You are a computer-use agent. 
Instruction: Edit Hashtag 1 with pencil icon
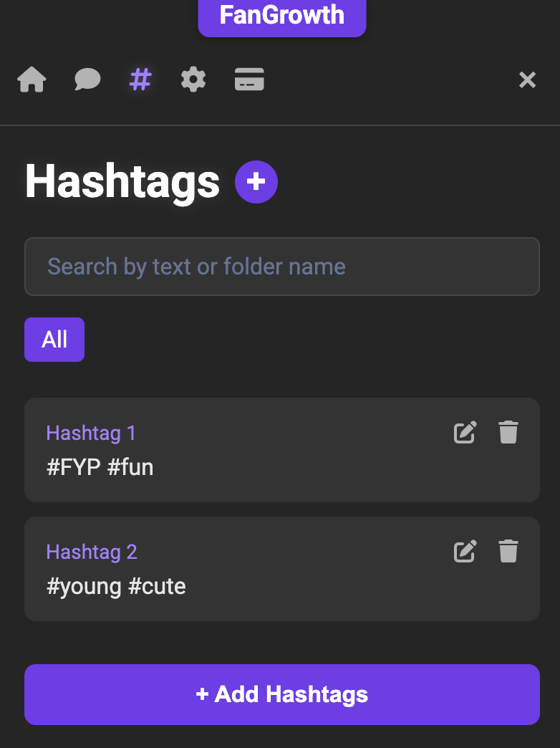point(465,433)
